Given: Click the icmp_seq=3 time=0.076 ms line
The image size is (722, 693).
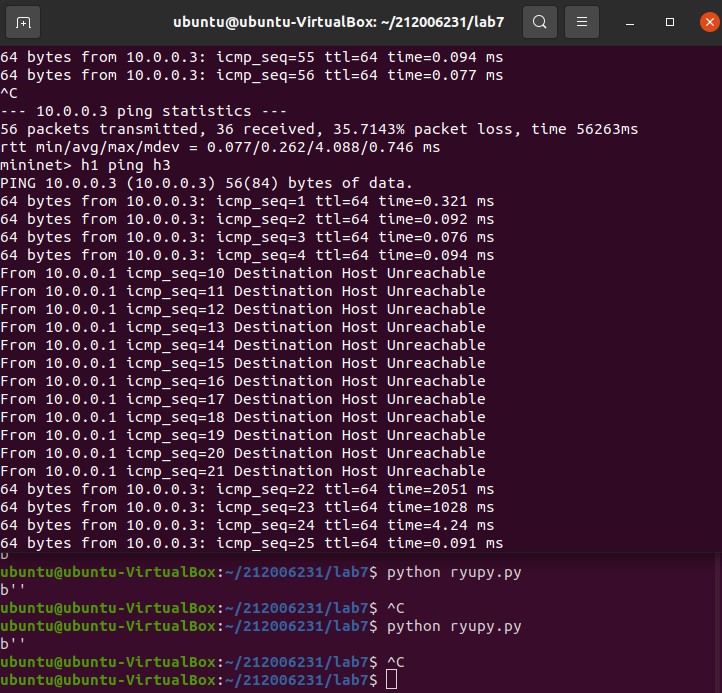Looking at the screenshot, I should tap(247, 237).
